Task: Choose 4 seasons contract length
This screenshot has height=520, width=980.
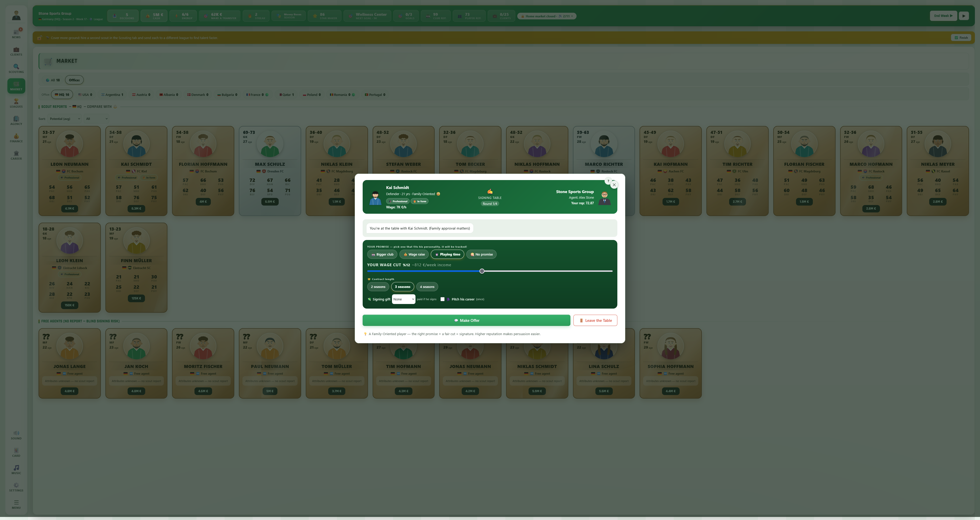Action: point(427,287)
